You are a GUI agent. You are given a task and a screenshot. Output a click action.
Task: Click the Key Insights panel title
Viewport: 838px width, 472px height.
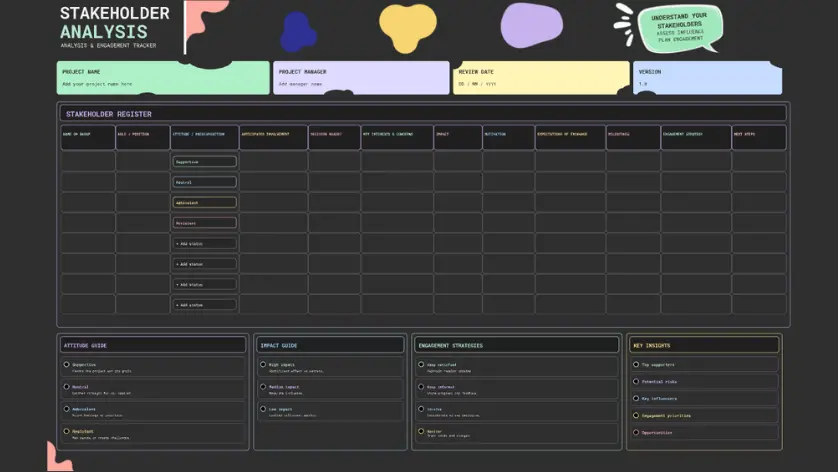click(651, 346)
